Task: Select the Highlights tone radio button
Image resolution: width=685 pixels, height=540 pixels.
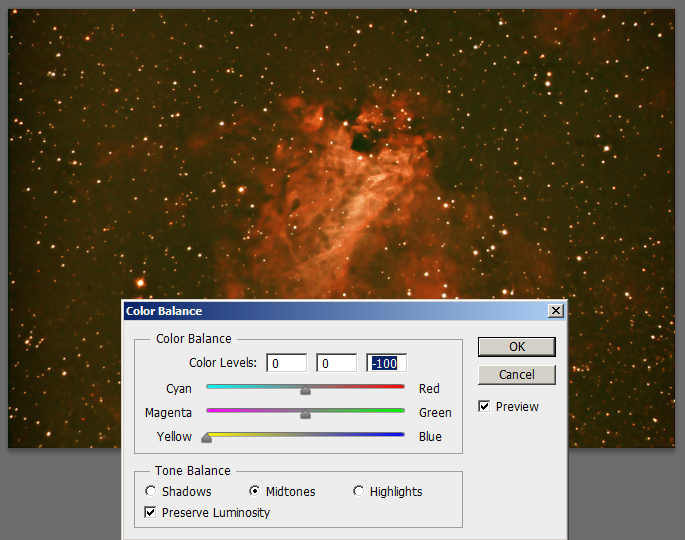Action: click(358, 491)
